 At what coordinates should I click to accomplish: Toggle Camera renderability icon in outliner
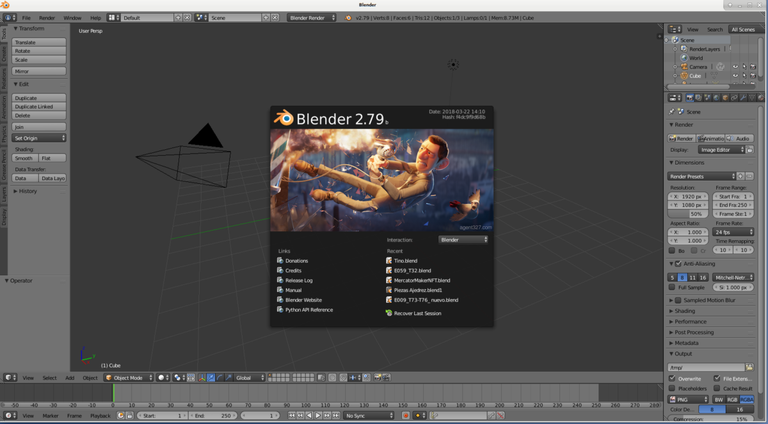pos(753,67)
